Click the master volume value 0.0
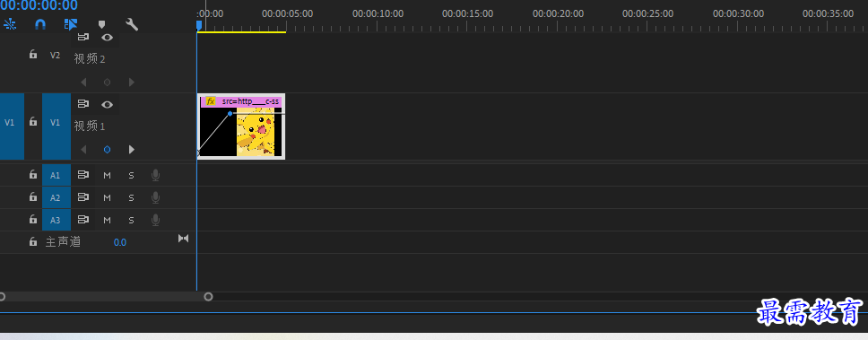Image resolution: width=868 pixels, height=340 pixels. [119, 242]
